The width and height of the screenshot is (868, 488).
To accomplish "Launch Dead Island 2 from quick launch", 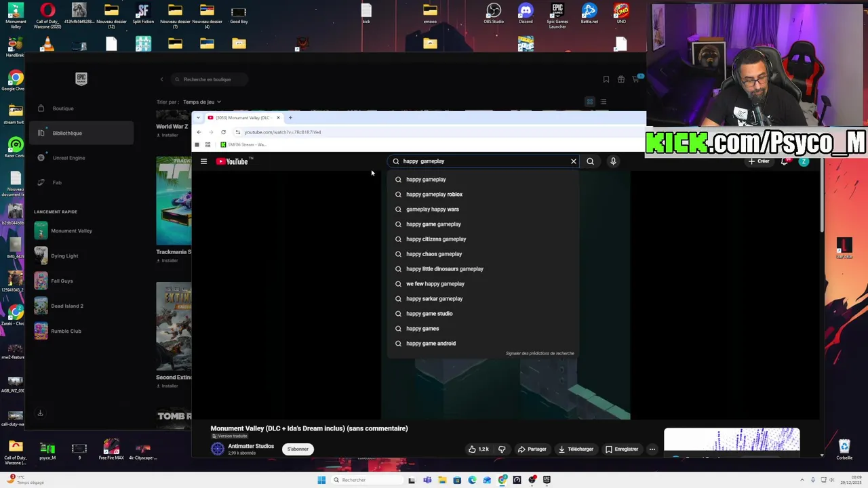I will click(x=81, y=306).
